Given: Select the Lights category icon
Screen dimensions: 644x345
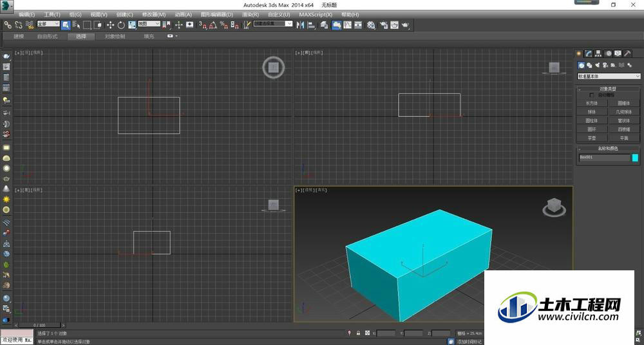Looking at the screenshot, I should (x=597, y=65).
